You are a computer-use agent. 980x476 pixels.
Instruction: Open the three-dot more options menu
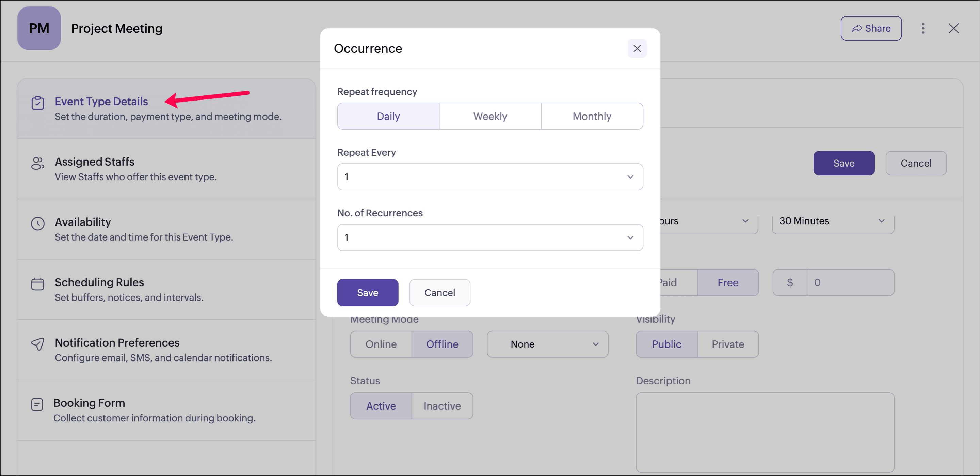tap(922, 29)
